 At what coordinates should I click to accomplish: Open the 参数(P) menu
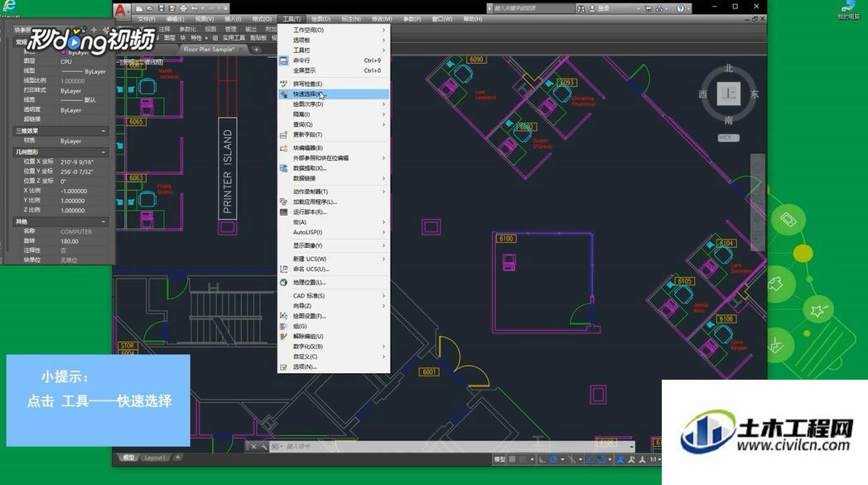[x=412, y=19]
